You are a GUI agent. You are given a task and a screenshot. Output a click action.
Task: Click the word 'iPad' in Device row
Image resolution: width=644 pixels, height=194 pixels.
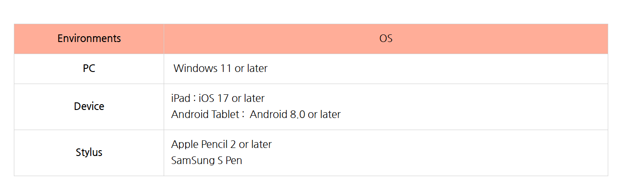coord(181,98)
